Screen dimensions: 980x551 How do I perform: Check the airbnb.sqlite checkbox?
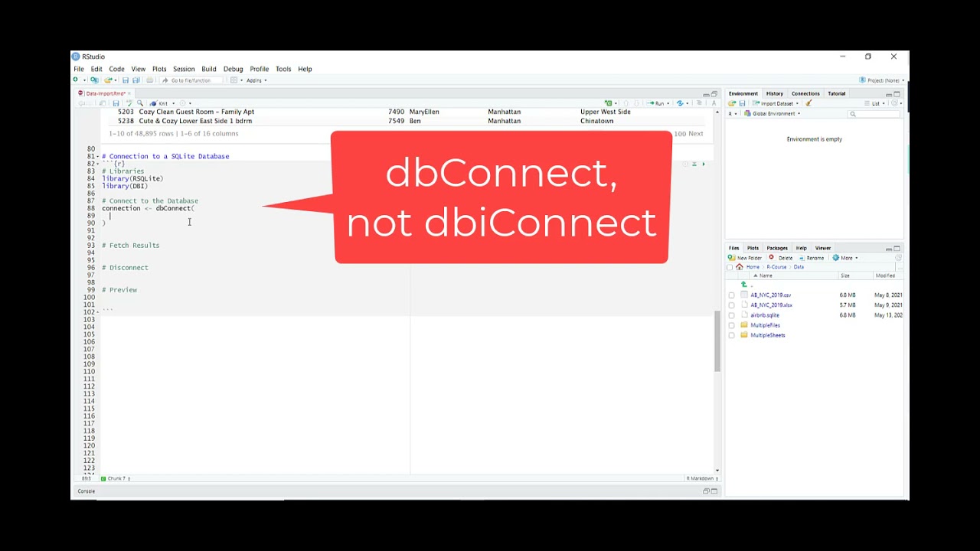(x=731, y=315)
